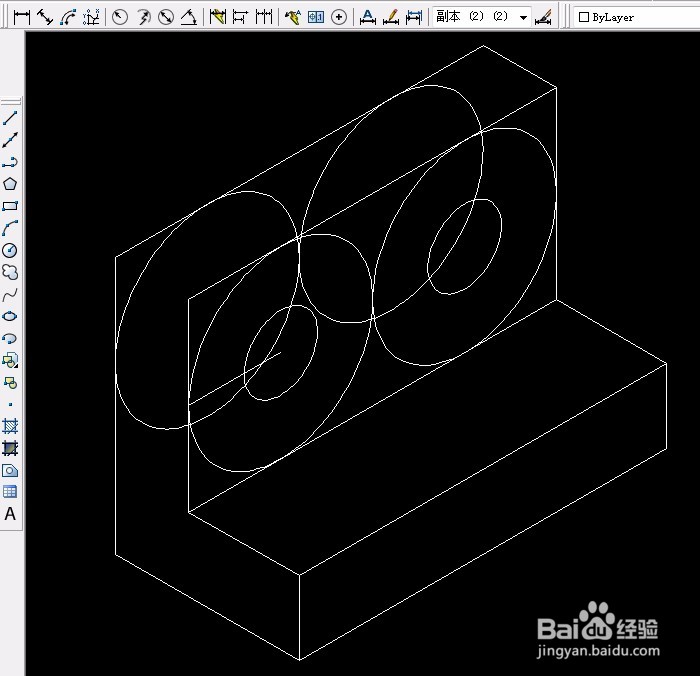The width and height of the screenshot is (700, 676).
Task: Select the Baseline Dimension tool
Action: [x=241, y=17]
